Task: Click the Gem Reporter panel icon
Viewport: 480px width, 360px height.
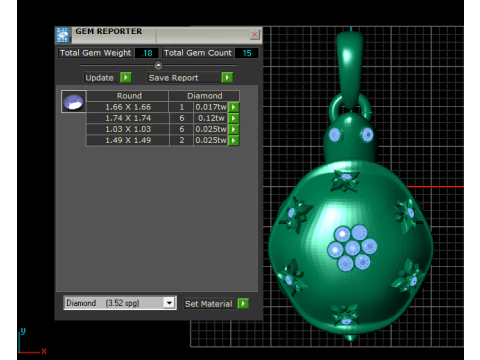Action: [x=63, y=35]
